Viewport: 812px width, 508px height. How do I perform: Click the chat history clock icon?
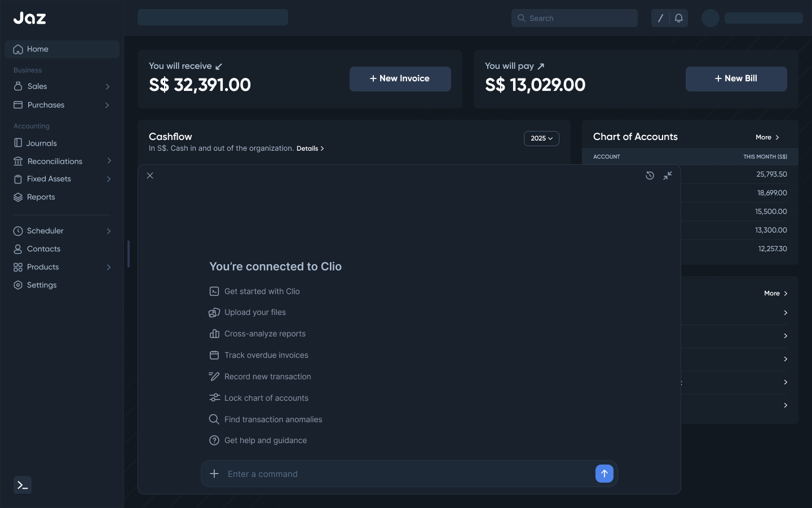tap(650, 176)
